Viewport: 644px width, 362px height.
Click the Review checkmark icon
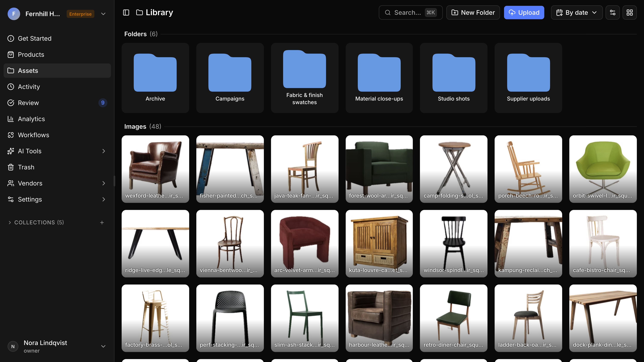click(11, 103)
